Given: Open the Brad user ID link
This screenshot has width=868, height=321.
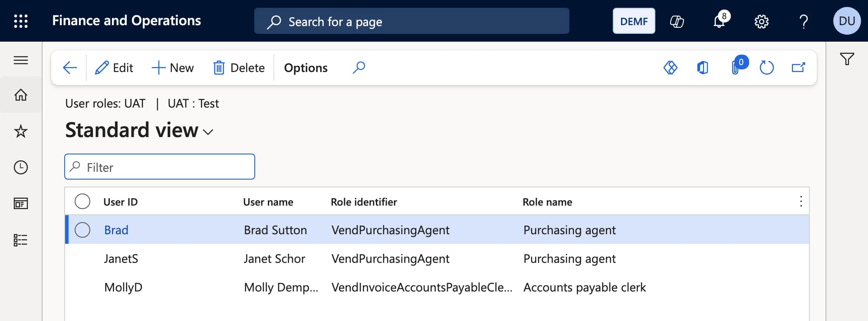Looking at the screenshot, I should pyautogui.click(x=116, y=230).
